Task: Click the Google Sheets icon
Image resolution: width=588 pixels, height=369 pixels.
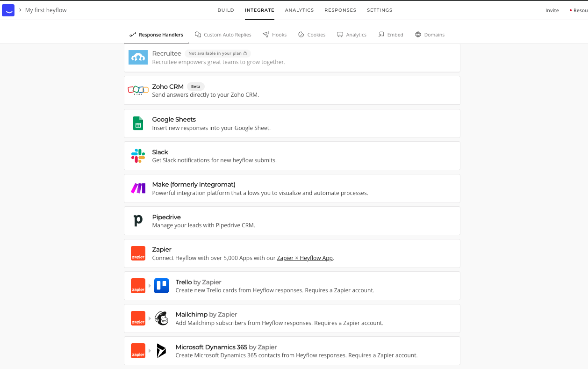Action: click(138, 123)
